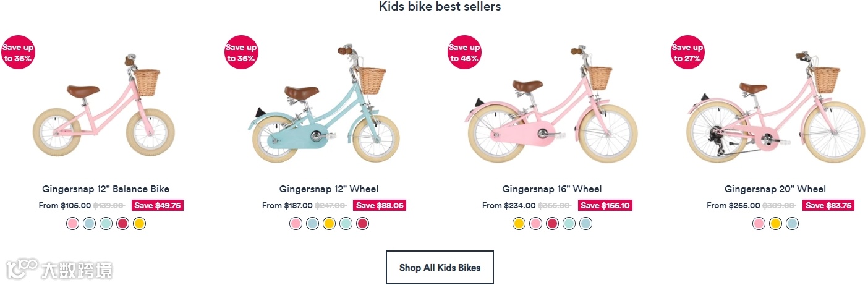Choose the red swatch for Gingersnap 12" Wheel
Screen dimensions: 868x285
click(362, 223)
